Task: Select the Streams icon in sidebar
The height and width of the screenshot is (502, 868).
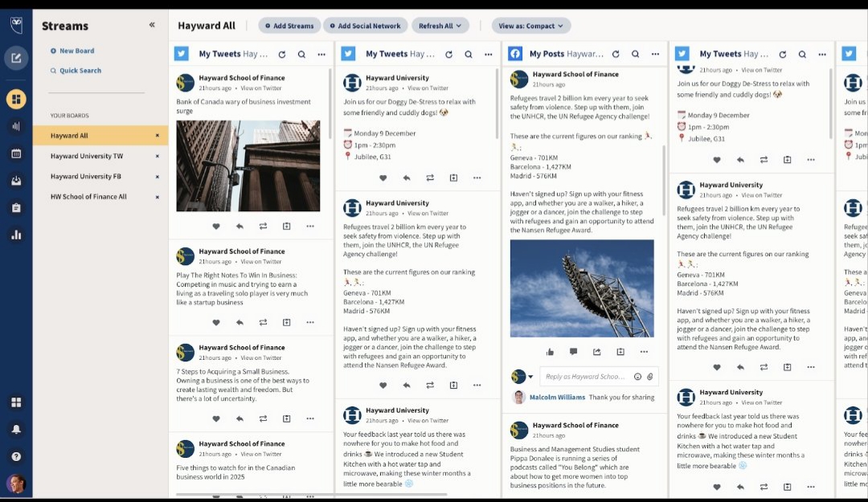Action: [x=16, y=99]
